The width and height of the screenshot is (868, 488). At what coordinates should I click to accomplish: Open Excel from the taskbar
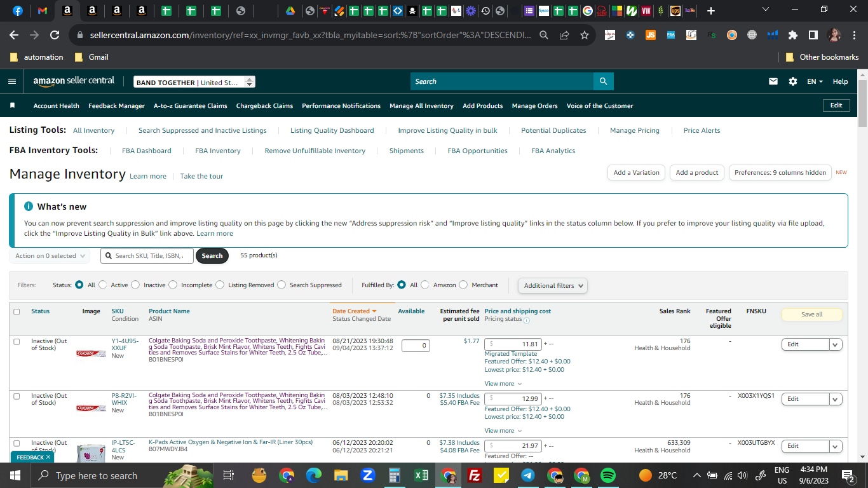(x=421, y=475)
